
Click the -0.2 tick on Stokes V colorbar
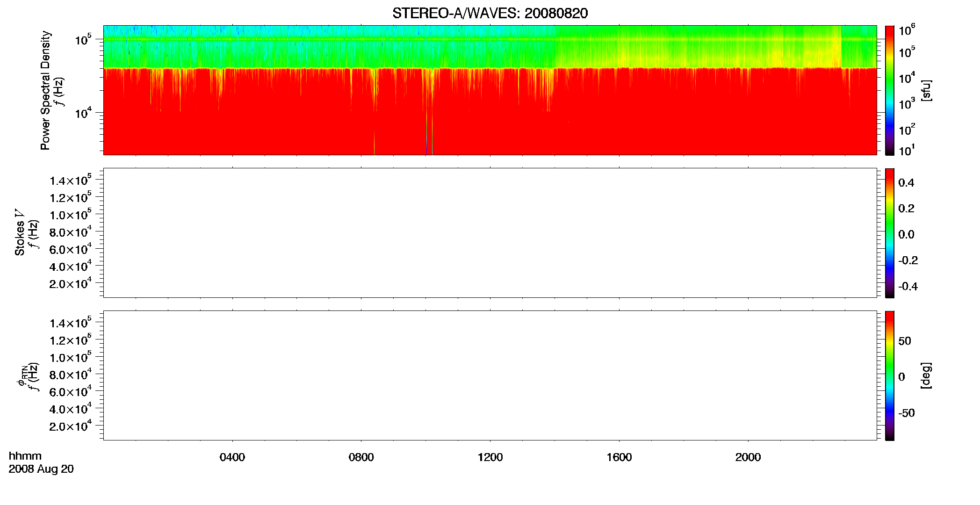[x=908, y=260]
